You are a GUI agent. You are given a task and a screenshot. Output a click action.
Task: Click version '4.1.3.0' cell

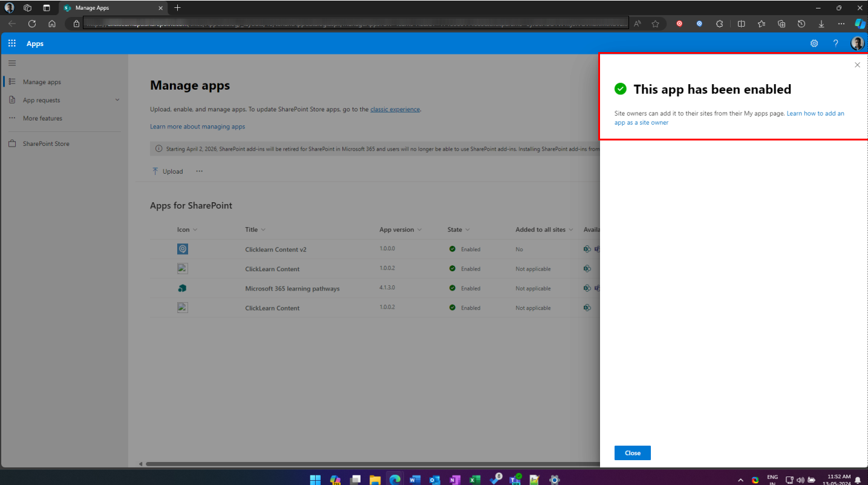click(x=388, y=288)
